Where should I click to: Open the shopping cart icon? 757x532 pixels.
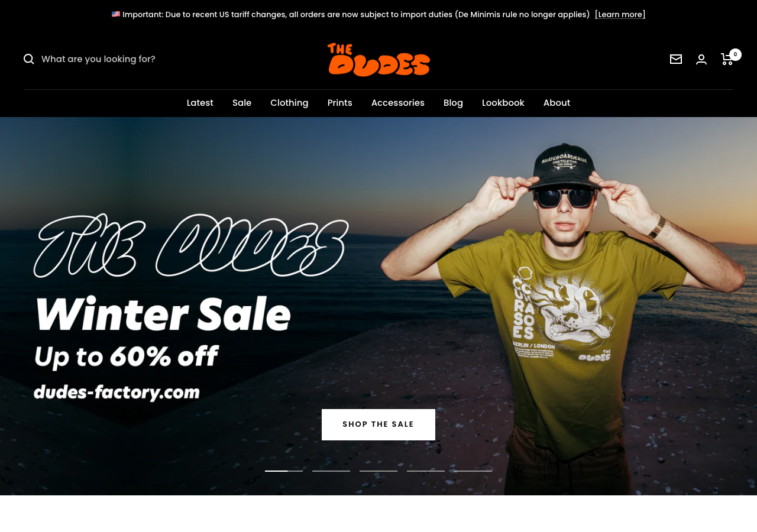(727, 59)
